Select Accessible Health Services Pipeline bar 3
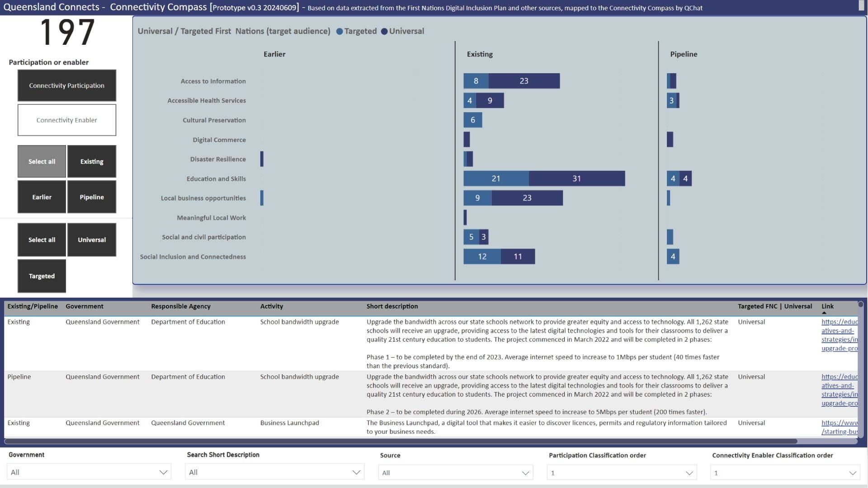Screen dimensions: 868x488 [671, 100]
